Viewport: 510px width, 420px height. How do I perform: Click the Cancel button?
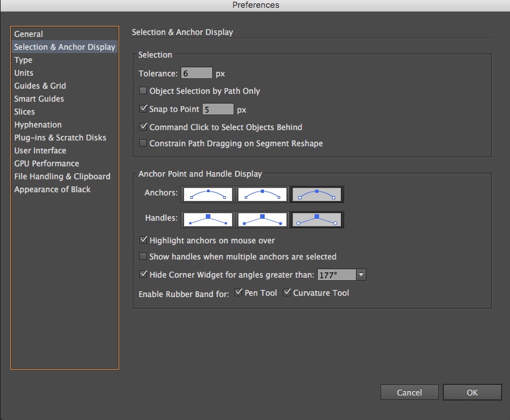click(409, 392)
